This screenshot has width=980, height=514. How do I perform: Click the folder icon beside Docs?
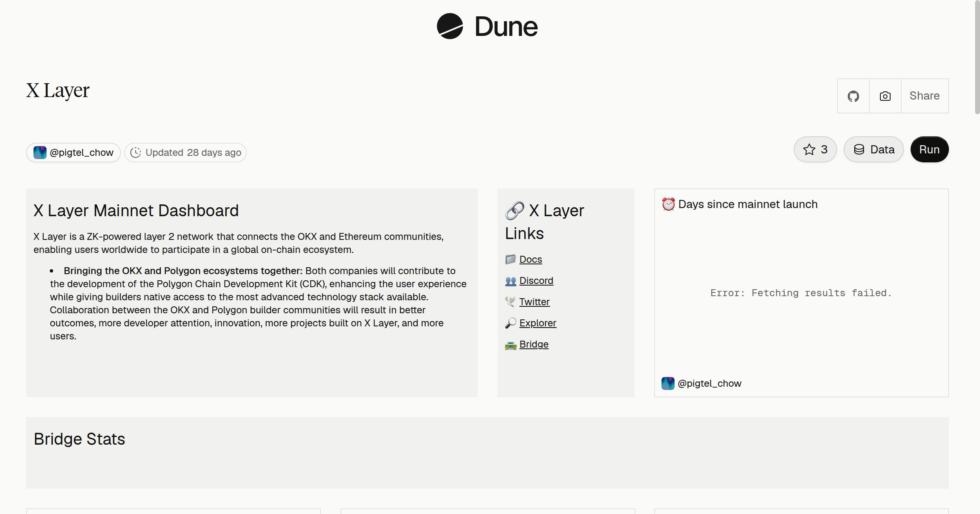point(510,259)
